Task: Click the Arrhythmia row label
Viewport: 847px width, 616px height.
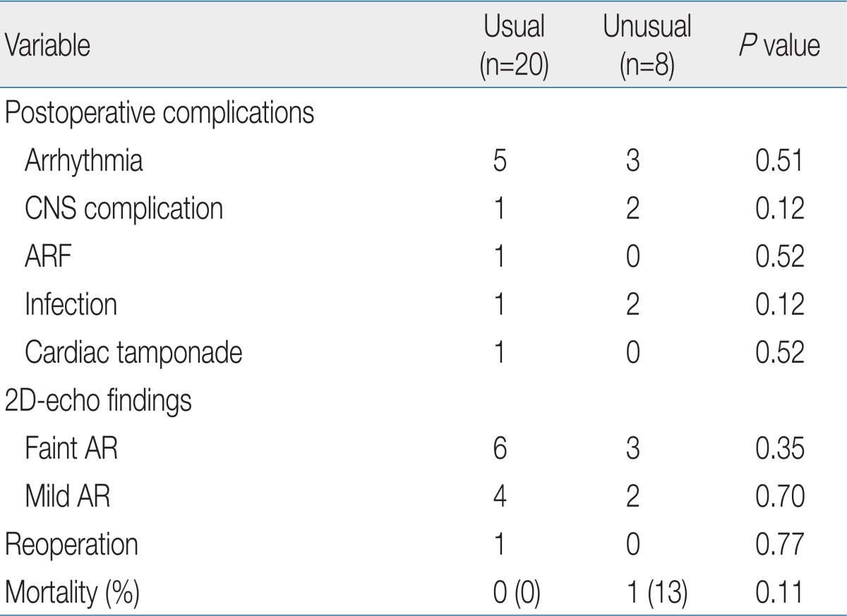Action: click(x=83, y=163)
